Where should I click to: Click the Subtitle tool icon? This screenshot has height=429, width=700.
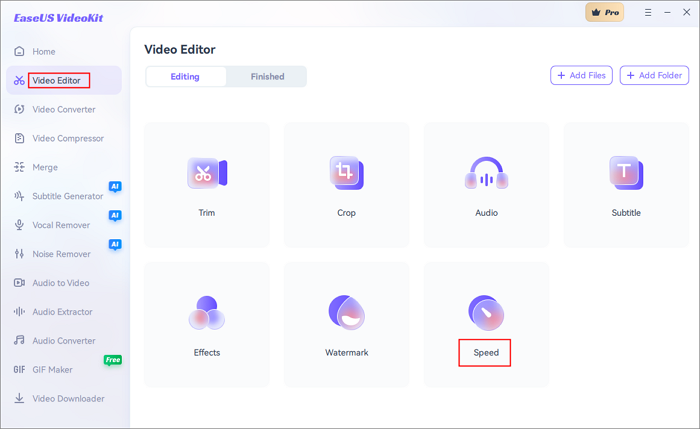click(x=626, y=173)
